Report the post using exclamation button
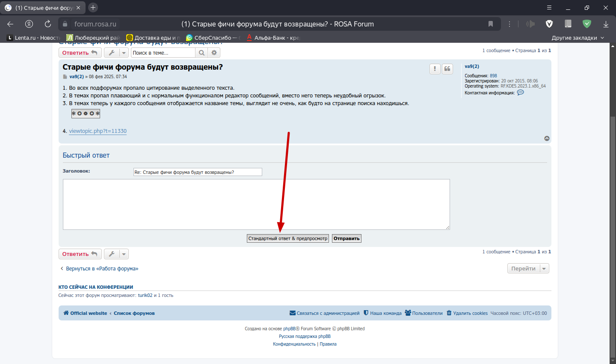 coord(435,69)
